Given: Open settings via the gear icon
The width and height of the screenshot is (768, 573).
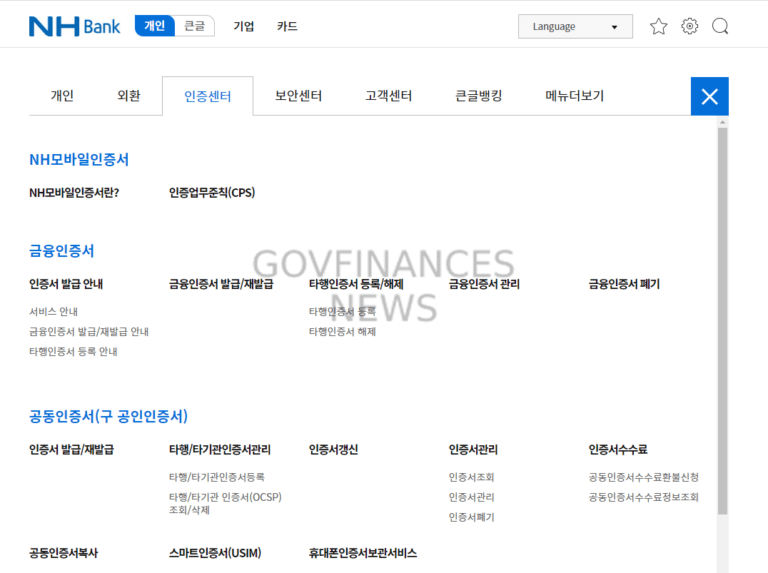Looking at the screenshot, I should (x=689, y=26).
